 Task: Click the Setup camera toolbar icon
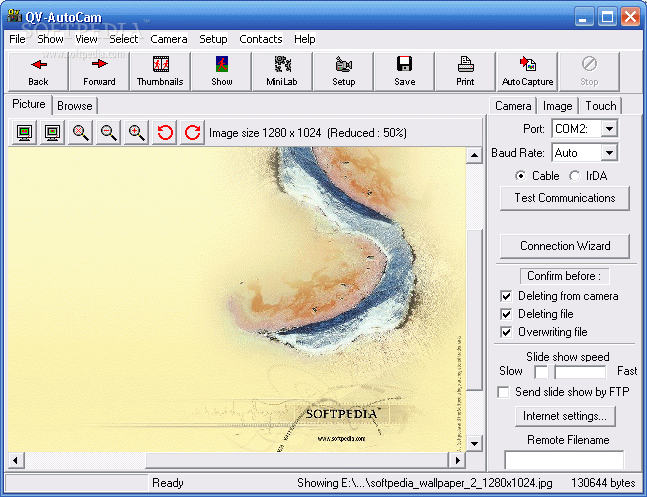(343, 71)
